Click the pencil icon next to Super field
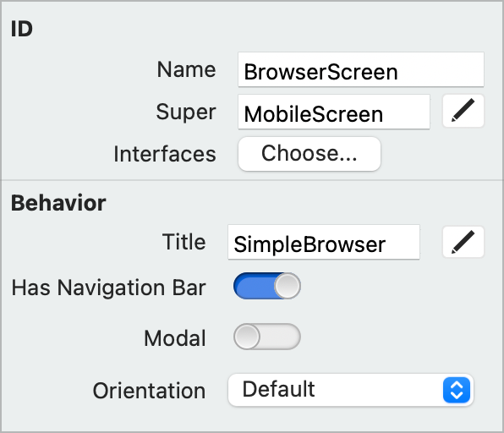This screenshot has height=433, width=504. click(463, 111)
